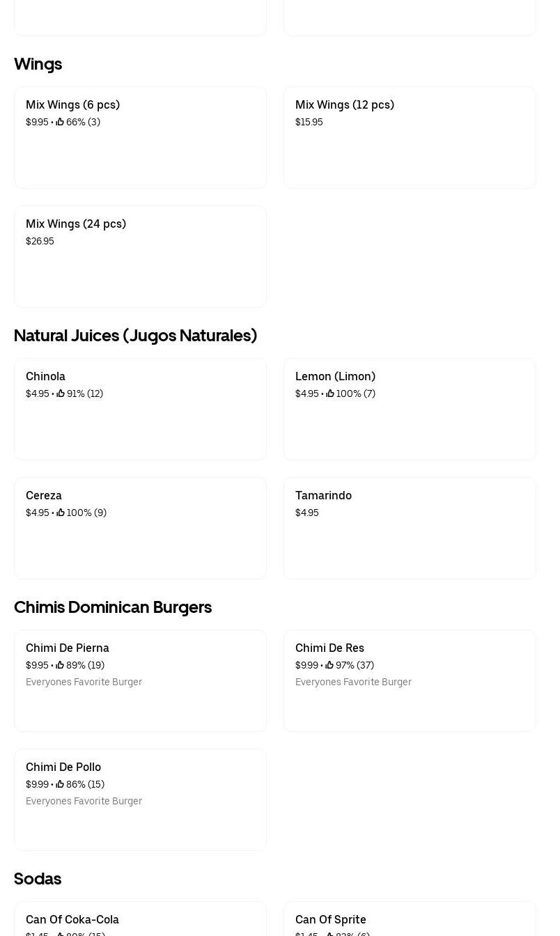The height and width of the screenshot is (936, 560).
Task: Click thumbs-up icon on Chimi De Pollo
Action: click(x=60, y=784)
